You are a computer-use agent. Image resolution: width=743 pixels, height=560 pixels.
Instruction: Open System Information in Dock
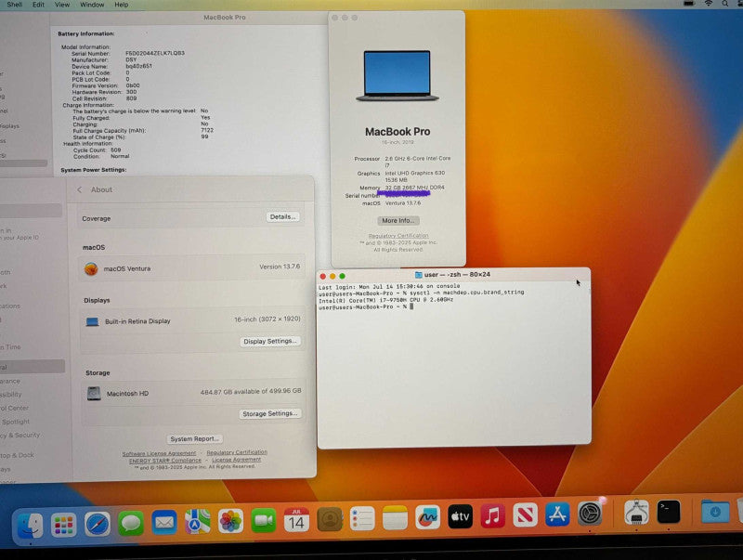[636, 513]
